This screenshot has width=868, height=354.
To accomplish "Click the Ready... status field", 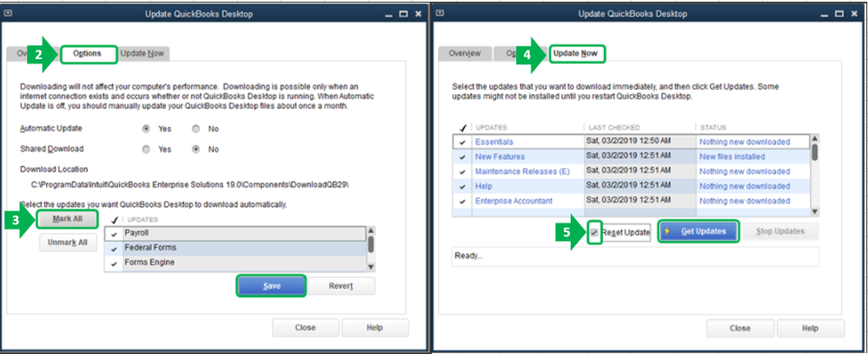I will click(635, 257).
